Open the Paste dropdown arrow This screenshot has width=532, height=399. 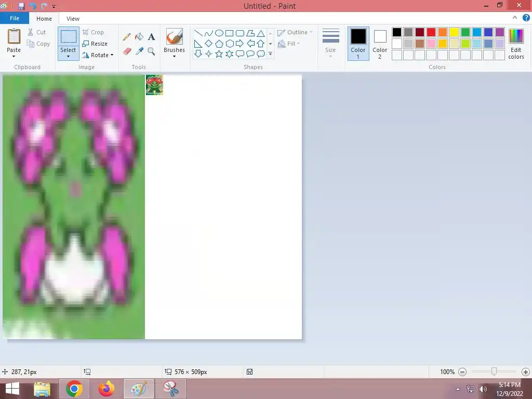pyautogui.click(x=14, y=57)
